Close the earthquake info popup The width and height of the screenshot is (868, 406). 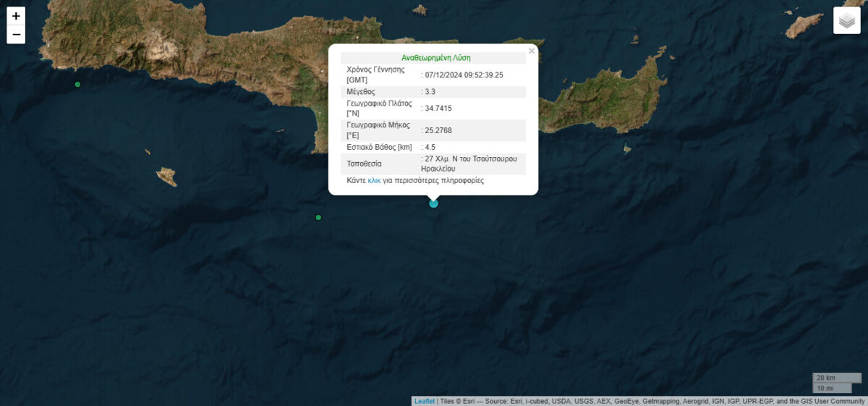tap(532, 51)
